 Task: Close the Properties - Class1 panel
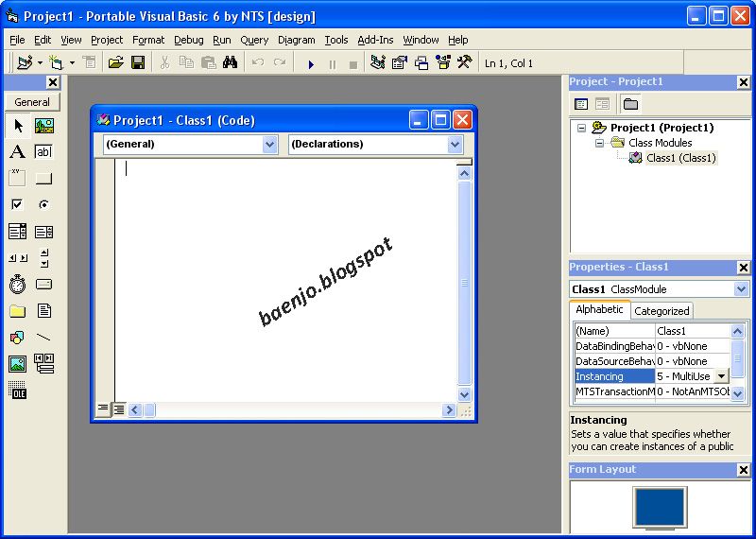coord(743,268)
